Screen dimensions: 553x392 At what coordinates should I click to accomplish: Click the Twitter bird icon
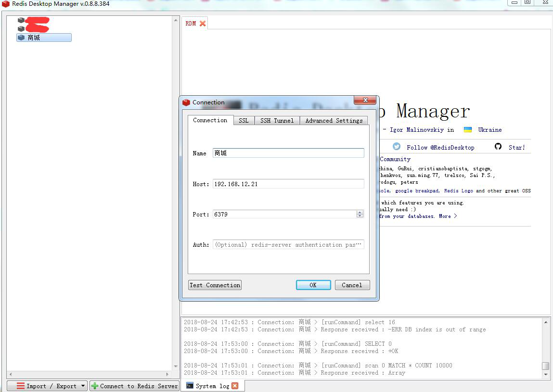coord(397,147)
